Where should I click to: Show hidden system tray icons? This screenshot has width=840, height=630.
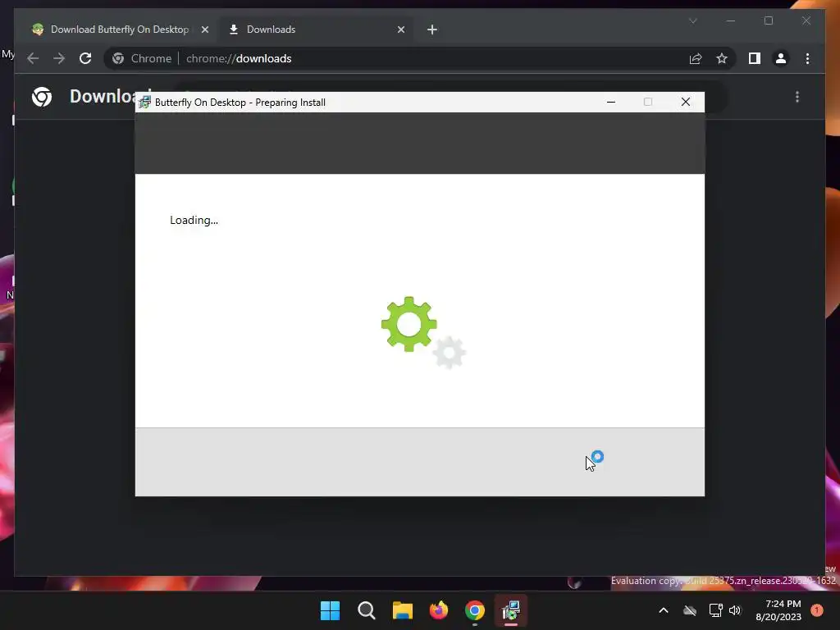pyautogui.click(x=663, y=610)
